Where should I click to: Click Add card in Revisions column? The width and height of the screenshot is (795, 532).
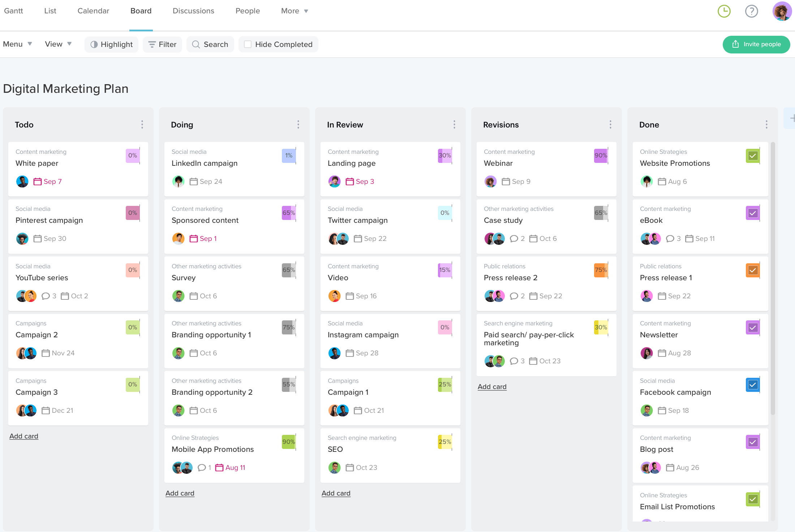click(493, 386)
